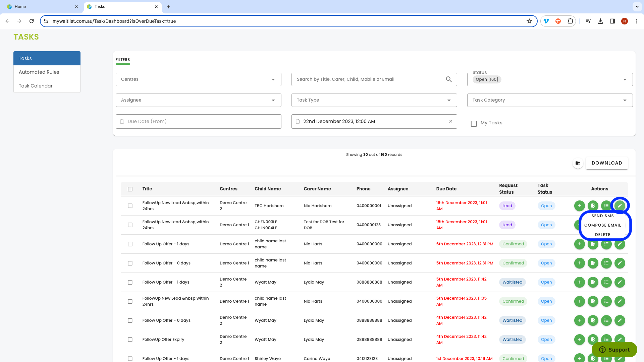Image resolution: width=644 pixels, height=362 pixels.
Task: Open Chrome downloads icon in the toolbar
Action: point(600,21)
